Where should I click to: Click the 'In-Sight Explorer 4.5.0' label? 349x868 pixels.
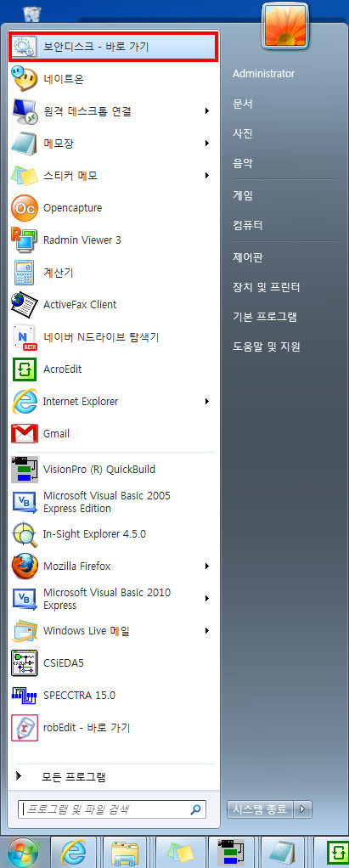[x=94, y=534]
